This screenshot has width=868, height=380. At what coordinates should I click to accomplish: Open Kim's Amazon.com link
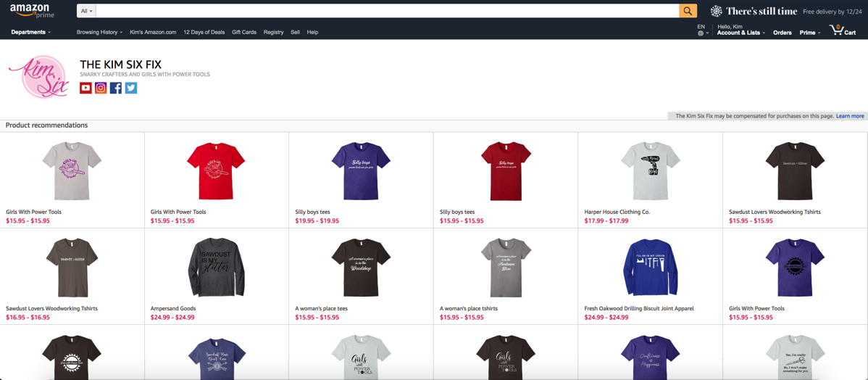click(x=153, y=32)
